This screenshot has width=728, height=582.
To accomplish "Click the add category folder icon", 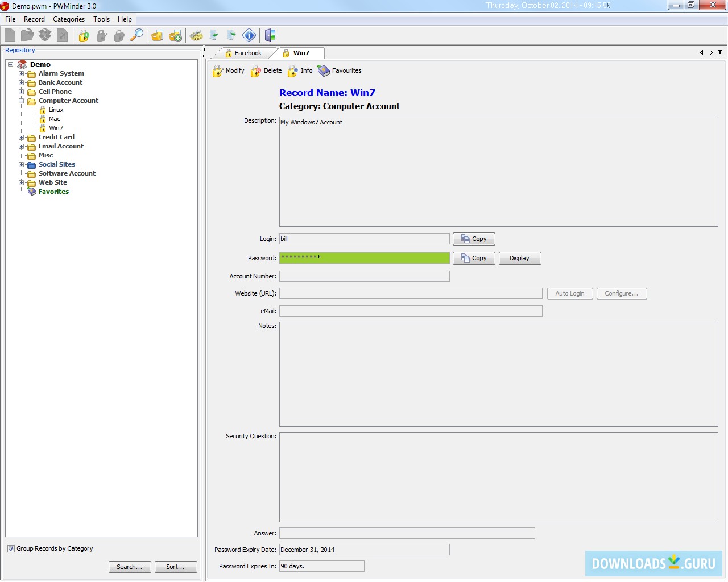I will 175,36.
